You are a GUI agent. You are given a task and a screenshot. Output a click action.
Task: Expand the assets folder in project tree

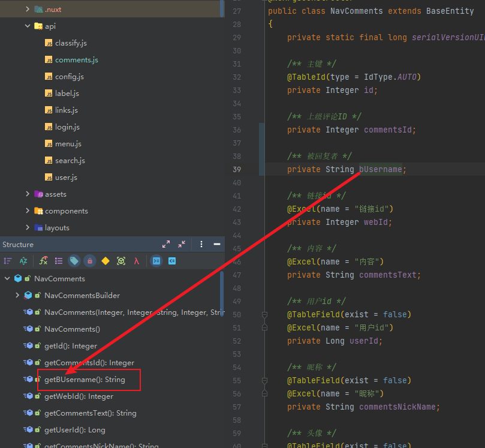click(x=28, y=194)
